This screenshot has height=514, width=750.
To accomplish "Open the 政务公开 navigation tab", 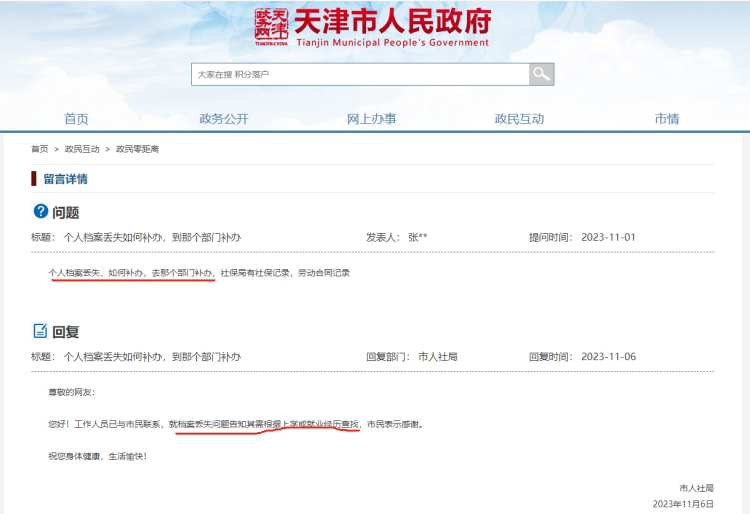I will click(224, 119).
